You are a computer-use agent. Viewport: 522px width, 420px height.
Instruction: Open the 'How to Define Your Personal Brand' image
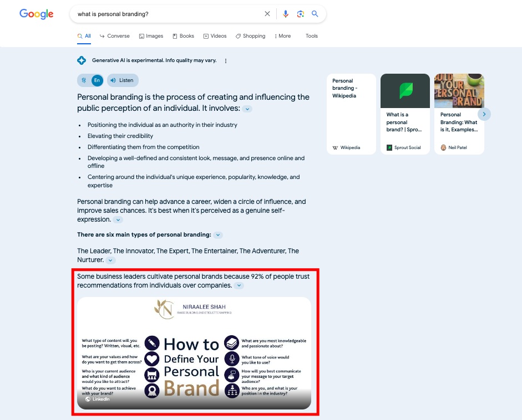194,353
